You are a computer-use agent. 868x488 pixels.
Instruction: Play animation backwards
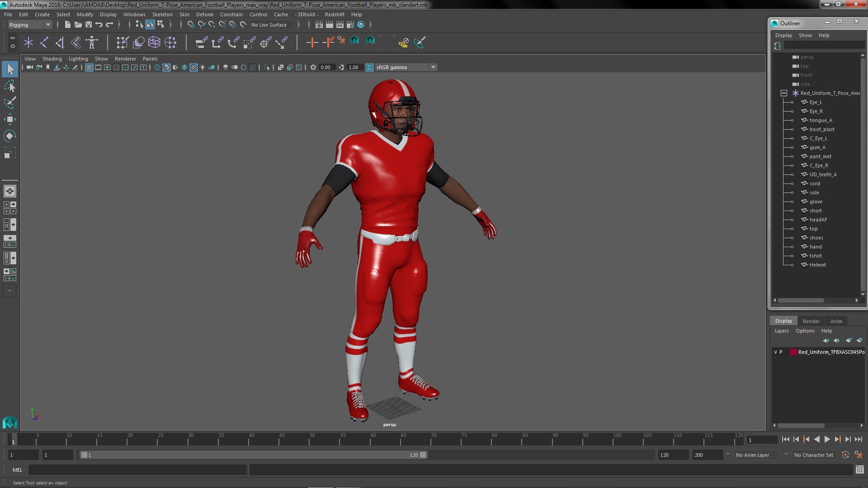click(x=816, y=439)
